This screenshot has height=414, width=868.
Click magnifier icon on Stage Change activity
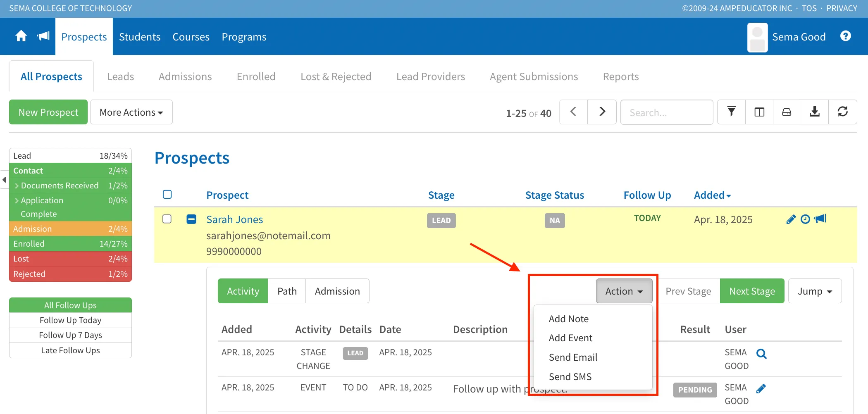761,354
